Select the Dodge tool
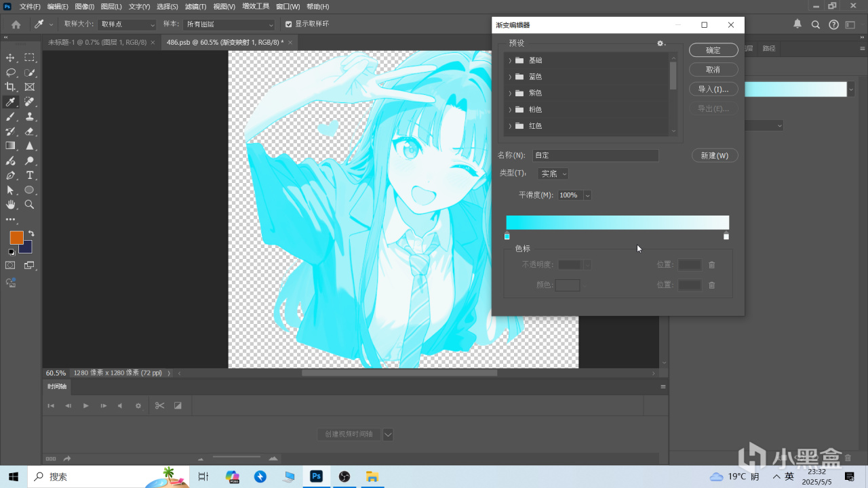 [x=30, y=161]
